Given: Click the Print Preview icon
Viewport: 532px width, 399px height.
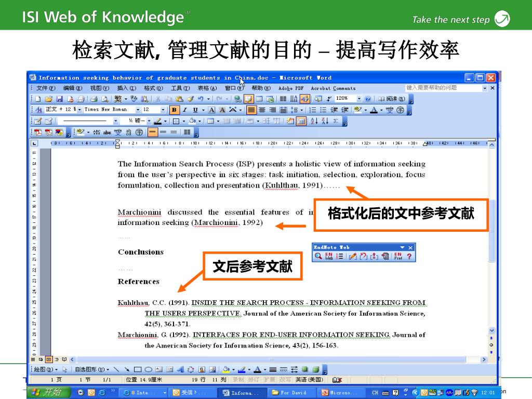Looking at the screenshot, I should 105,99.
